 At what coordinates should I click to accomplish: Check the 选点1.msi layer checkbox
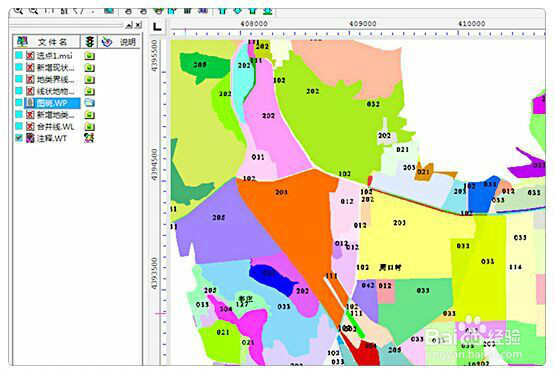point(19,55)
